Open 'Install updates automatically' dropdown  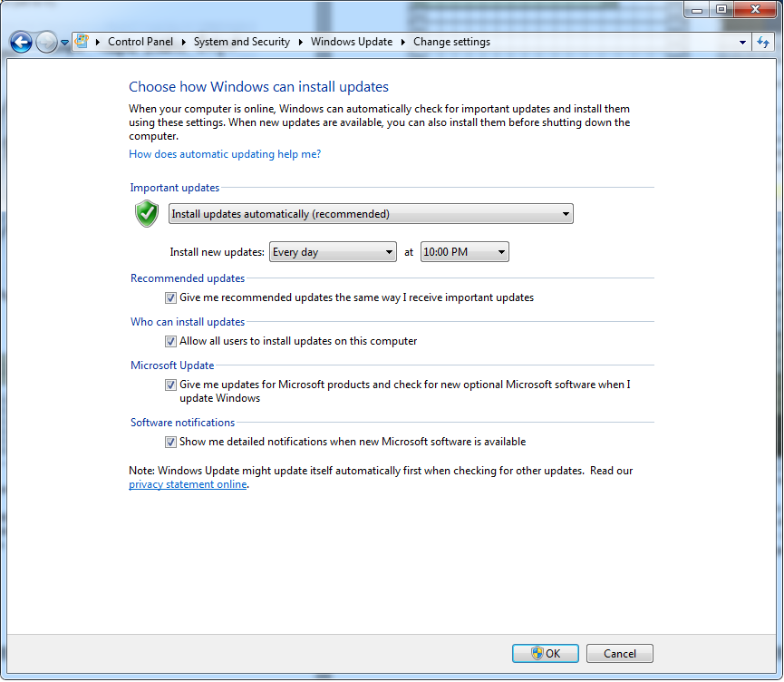[371, 214]
